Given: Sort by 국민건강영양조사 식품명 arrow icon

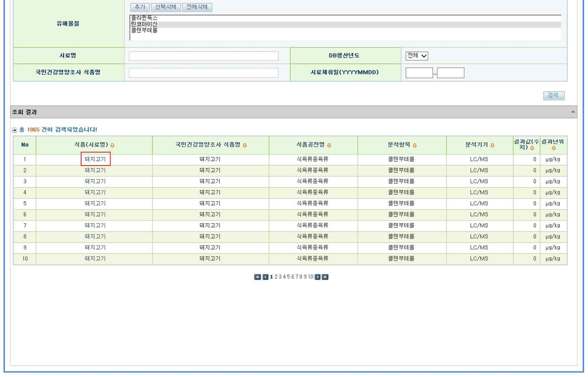Looking at the screenshot, I should [x=245, y=145].
